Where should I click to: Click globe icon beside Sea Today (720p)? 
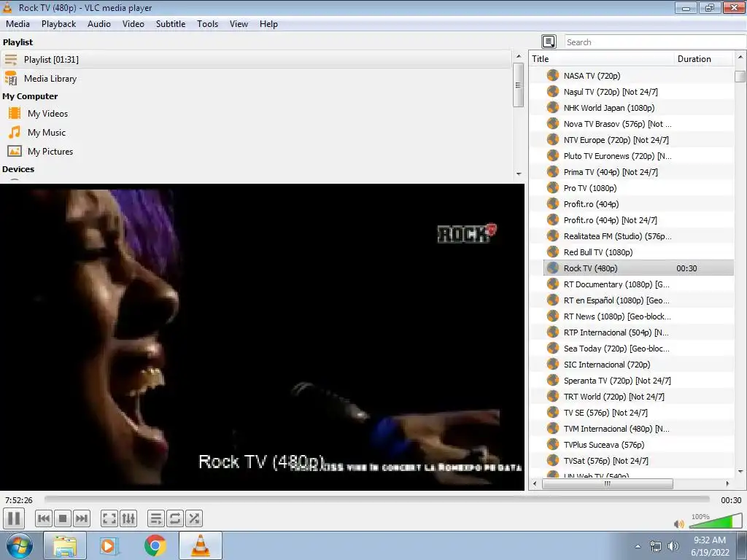[x=553, y=348]
